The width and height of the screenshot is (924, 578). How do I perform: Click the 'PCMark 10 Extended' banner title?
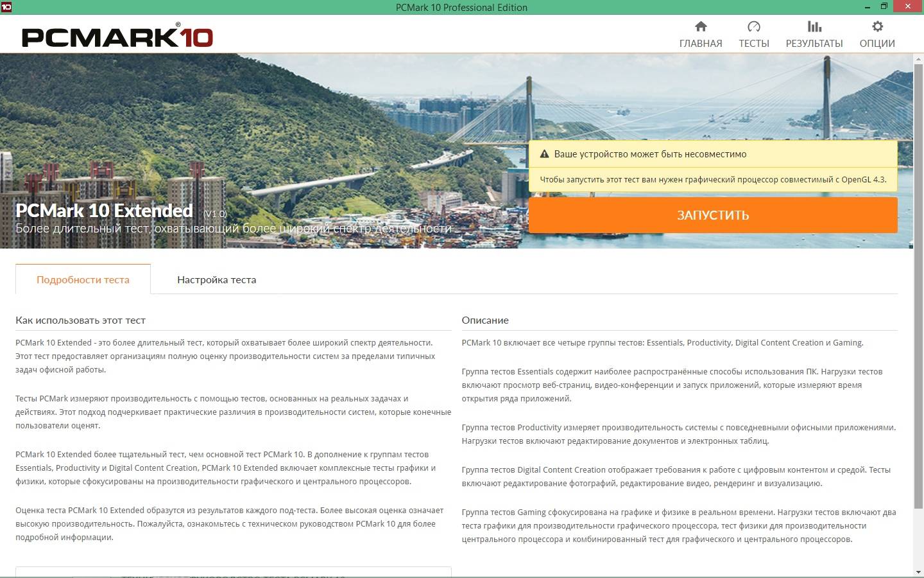tap(104, 210)
